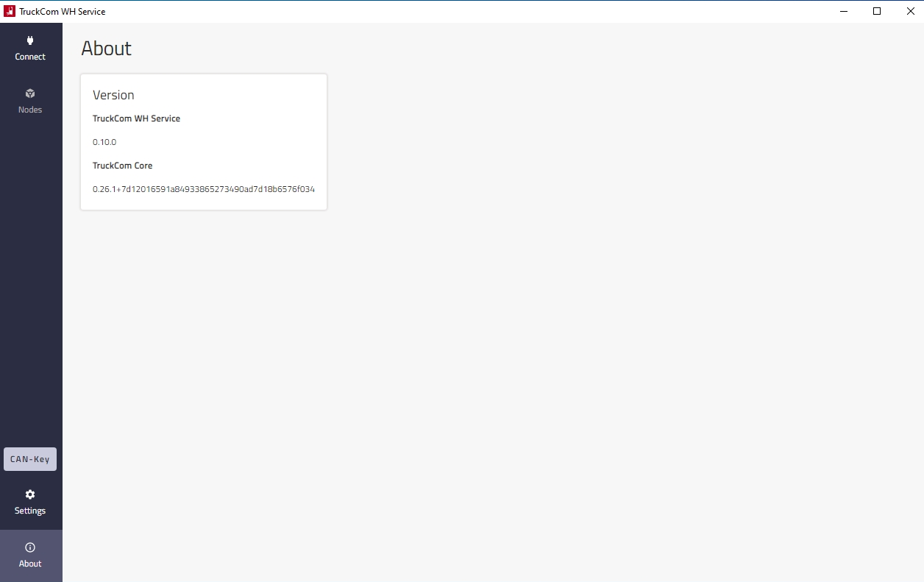
Task: Click the About page heading
Action: (x=106, y=49)
